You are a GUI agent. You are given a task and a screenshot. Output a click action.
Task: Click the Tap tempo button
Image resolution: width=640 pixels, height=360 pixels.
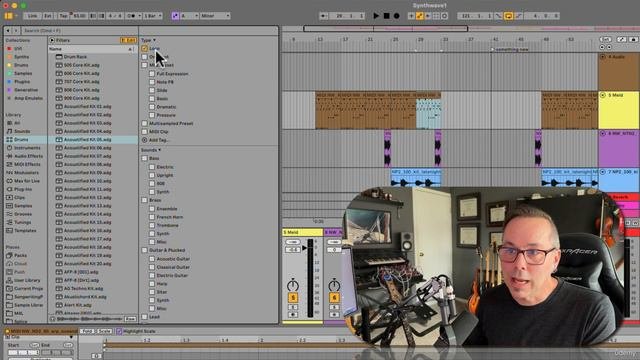(x=63, y=16)
